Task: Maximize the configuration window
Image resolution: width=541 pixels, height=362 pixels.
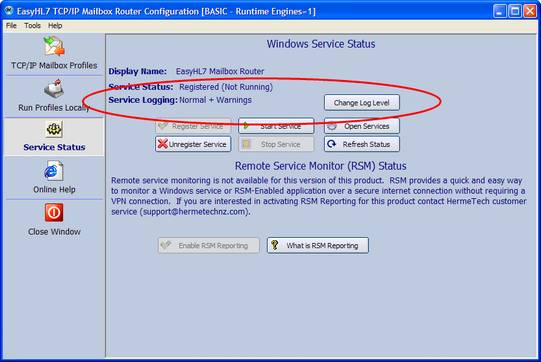Action: point(514,11)
